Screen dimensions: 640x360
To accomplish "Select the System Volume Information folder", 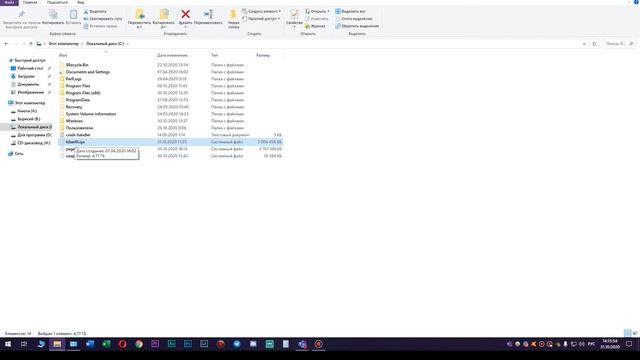I will click(91, 114).
